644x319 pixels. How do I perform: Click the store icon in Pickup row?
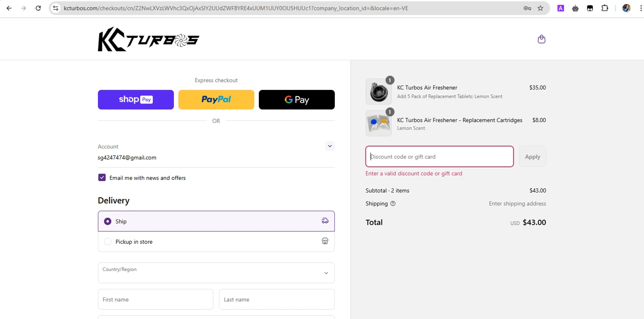point(325,241)
